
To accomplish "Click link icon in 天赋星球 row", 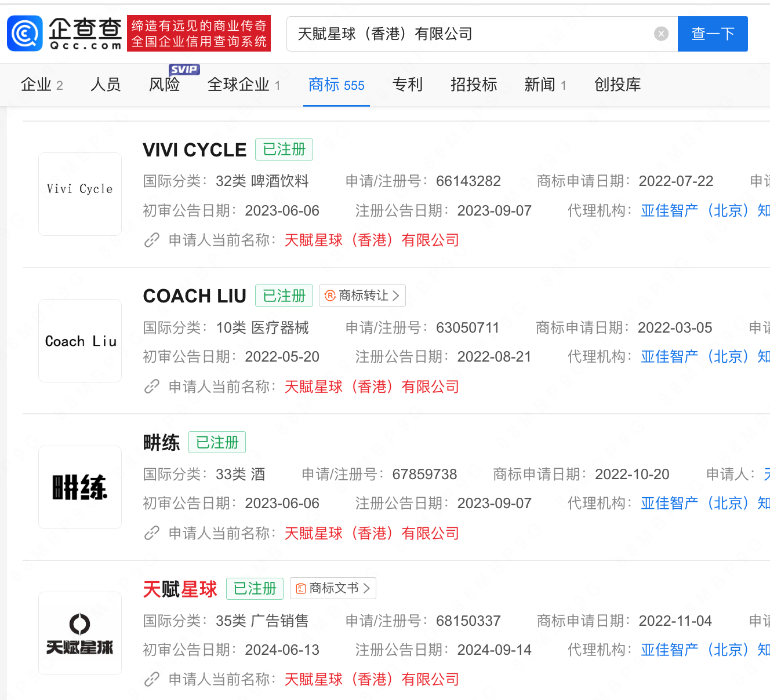I will [152, 679].
